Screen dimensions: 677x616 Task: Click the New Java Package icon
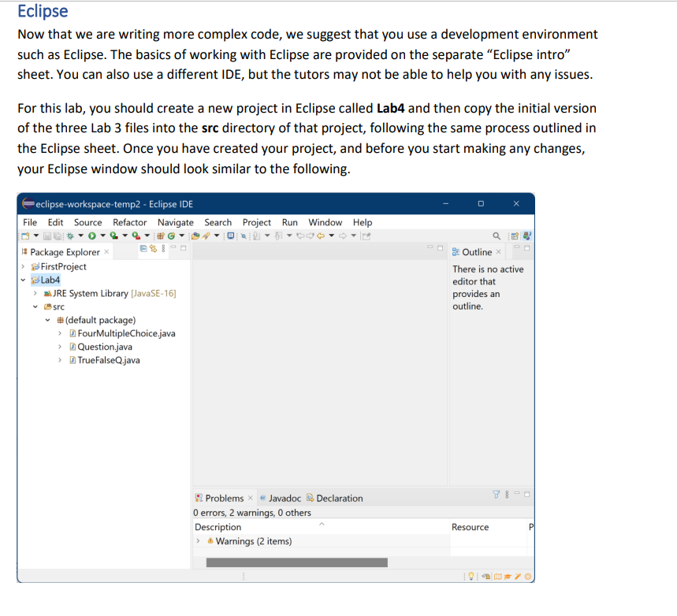[x=161, y=236]
